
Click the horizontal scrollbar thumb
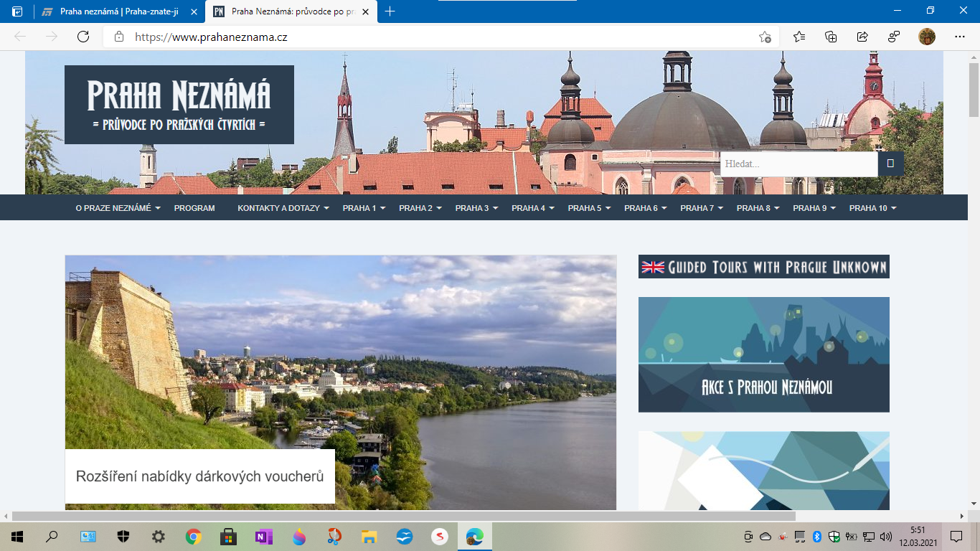pos(403,516)
